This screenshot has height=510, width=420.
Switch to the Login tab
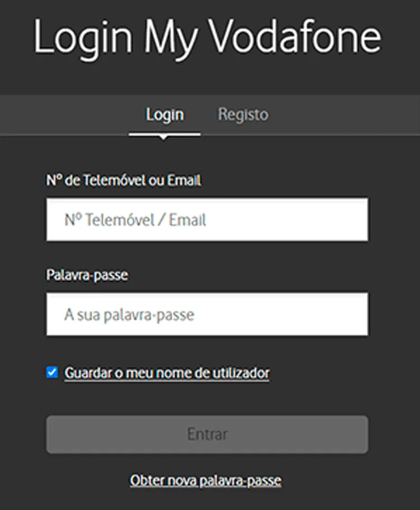pyautogui.click(x=165, y=115)
